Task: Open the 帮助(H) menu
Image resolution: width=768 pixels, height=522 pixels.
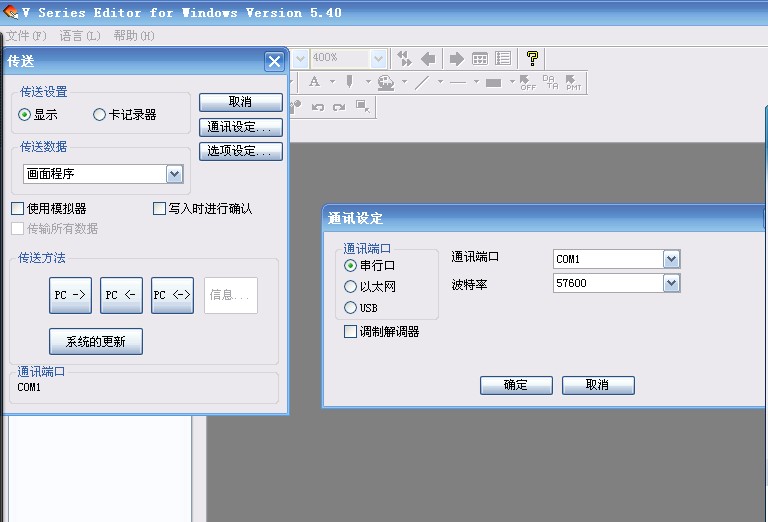Action: click(x=134, y=36)
